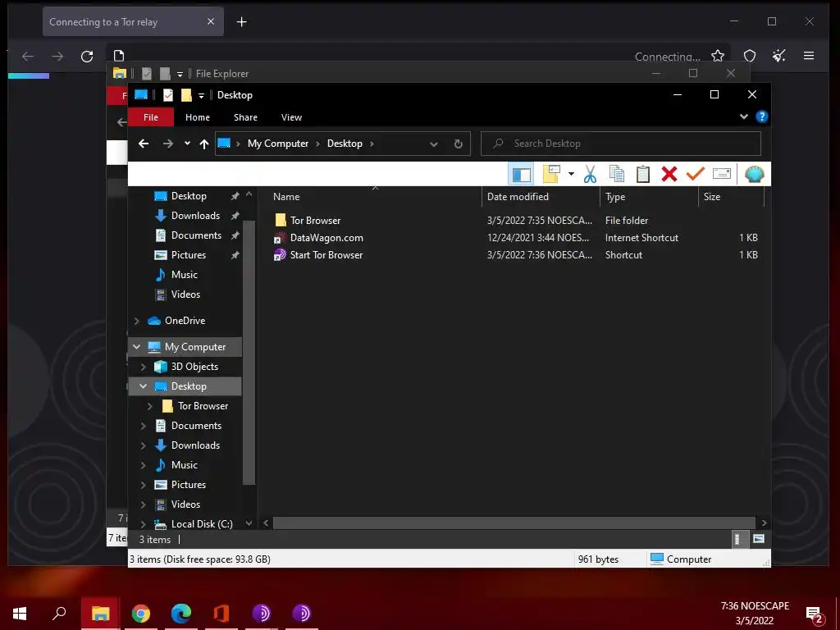Open Classic Explorer settings shell icon
The width and height of the screenshot is (840, 630).
(755, 174)
